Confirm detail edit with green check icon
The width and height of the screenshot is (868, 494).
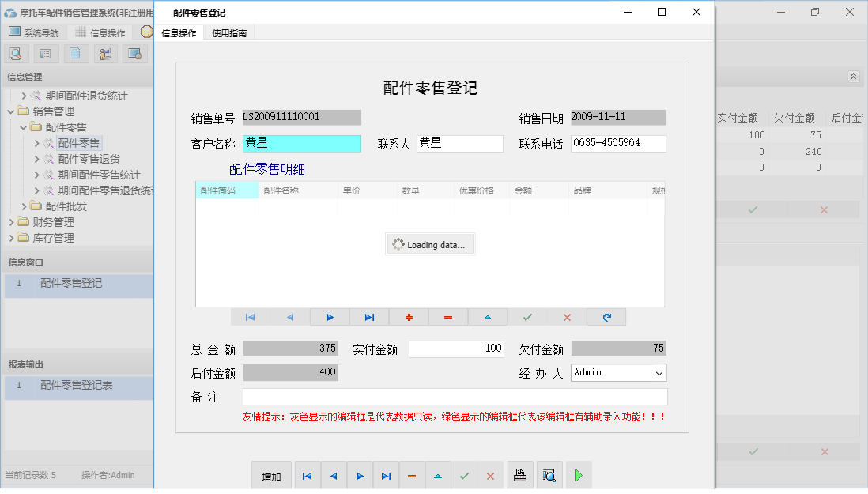point(527,316)
